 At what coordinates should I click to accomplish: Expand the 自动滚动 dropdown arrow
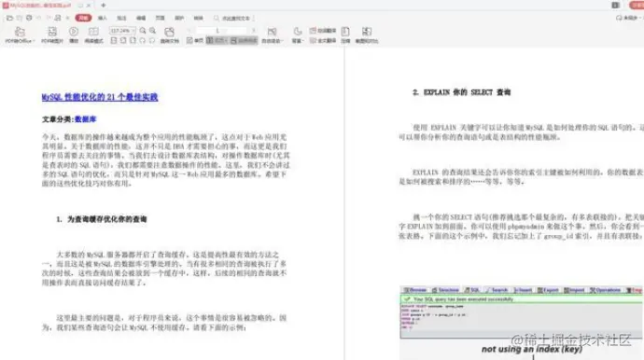(x=283, y=41)
